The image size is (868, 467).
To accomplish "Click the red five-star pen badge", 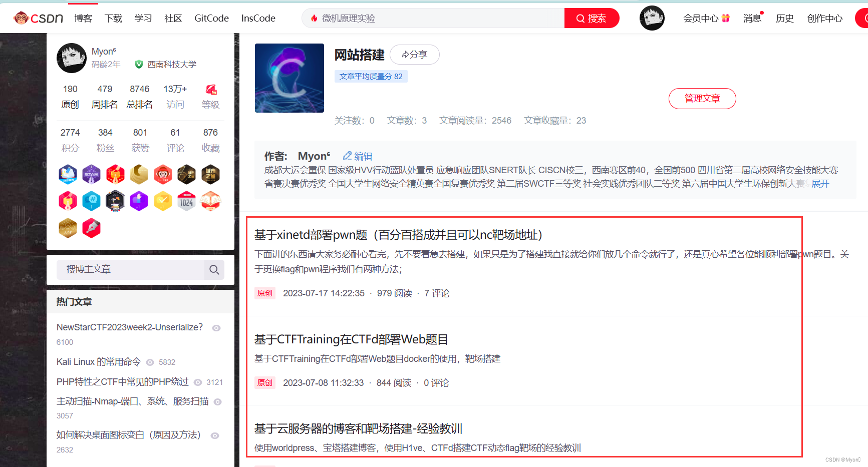I will click(x=115, y=174).
